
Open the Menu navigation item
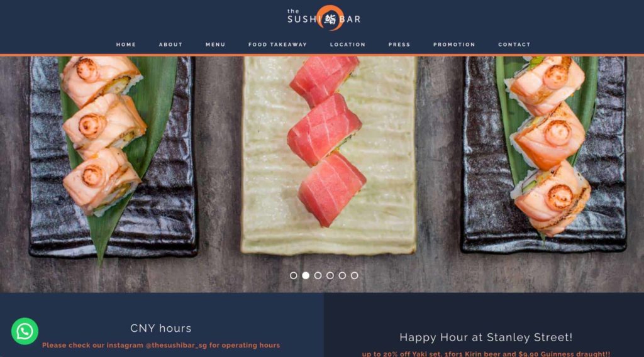tap(216, 45)
